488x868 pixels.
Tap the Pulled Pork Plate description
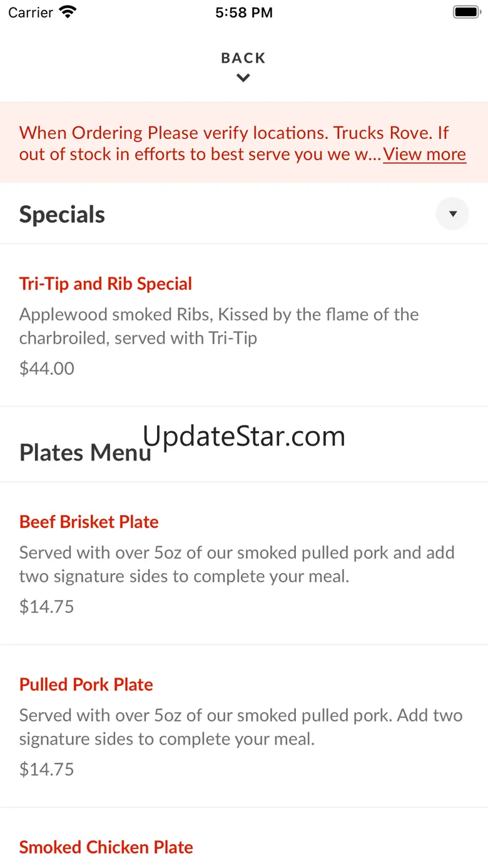241,727
